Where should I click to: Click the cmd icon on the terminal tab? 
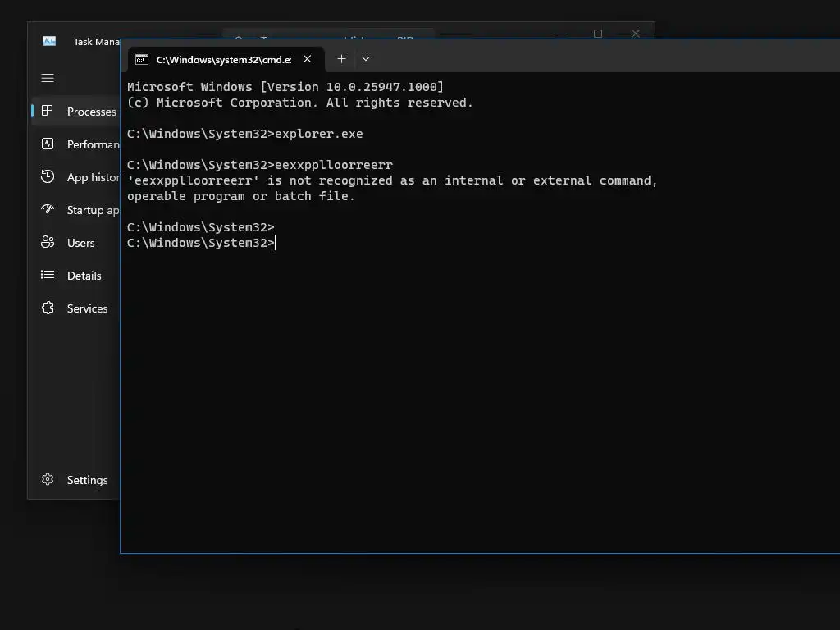point(141,59)
